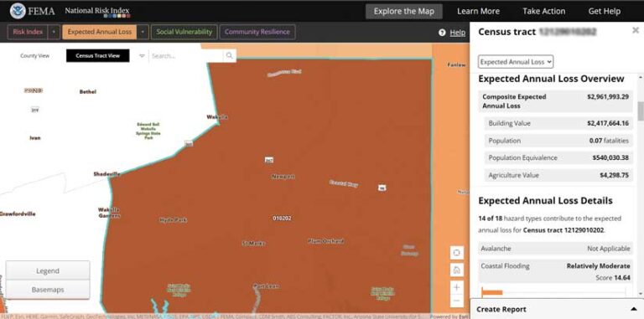Open the Legend panel
The image size is (644, 319).
48,271
